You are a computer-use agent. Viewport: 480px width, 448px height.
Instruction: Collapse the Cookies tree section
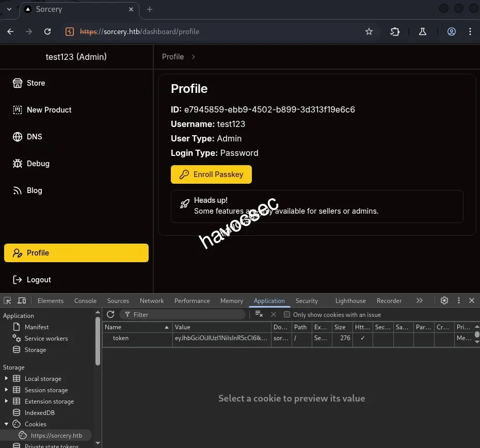click(x=6, y=424)
